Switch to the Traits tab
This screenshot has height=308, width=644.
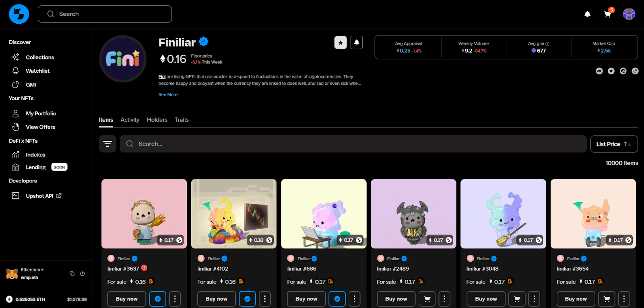pos(182,120)
